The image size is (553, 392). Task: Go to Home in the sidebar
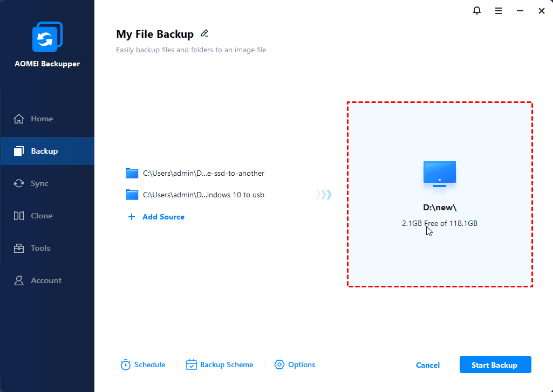42,119
